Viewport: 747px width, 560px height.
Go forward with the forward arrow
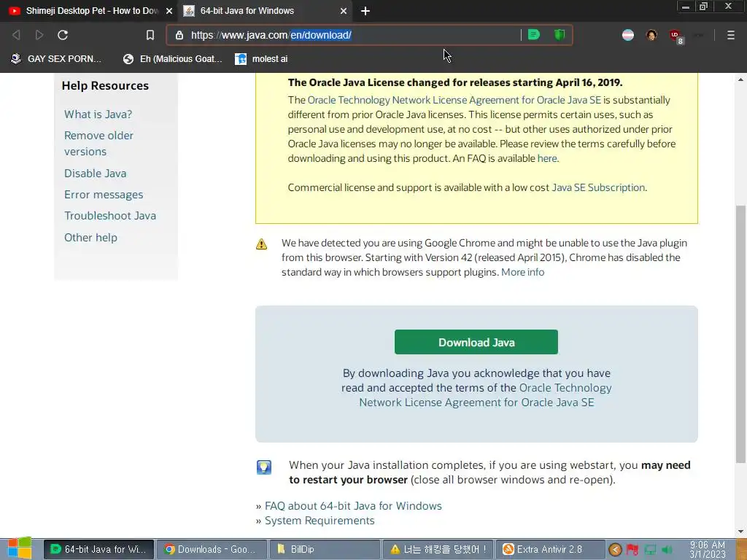39,35
